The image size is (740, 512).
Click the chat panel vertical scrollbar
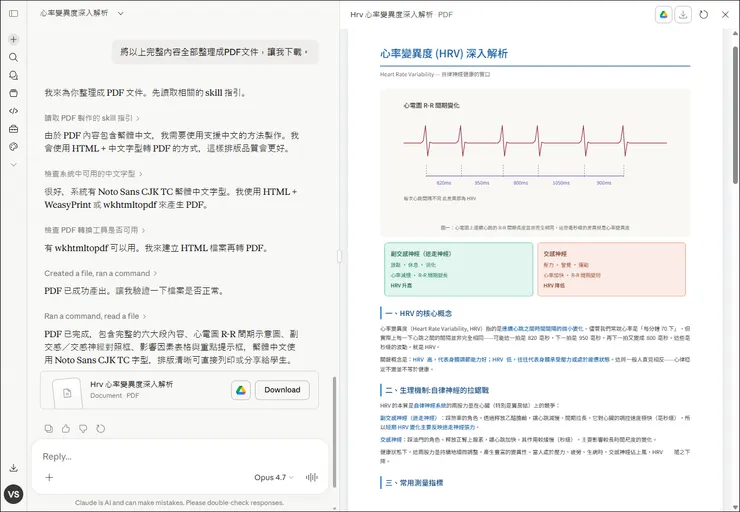pyautogui.click(x=335, y=432)
